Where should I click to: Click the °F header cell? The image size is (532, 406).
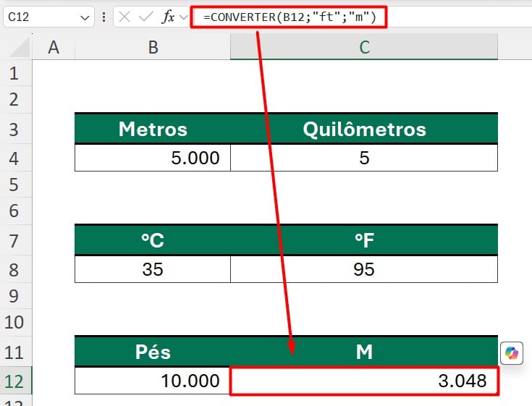pos(364,240)
